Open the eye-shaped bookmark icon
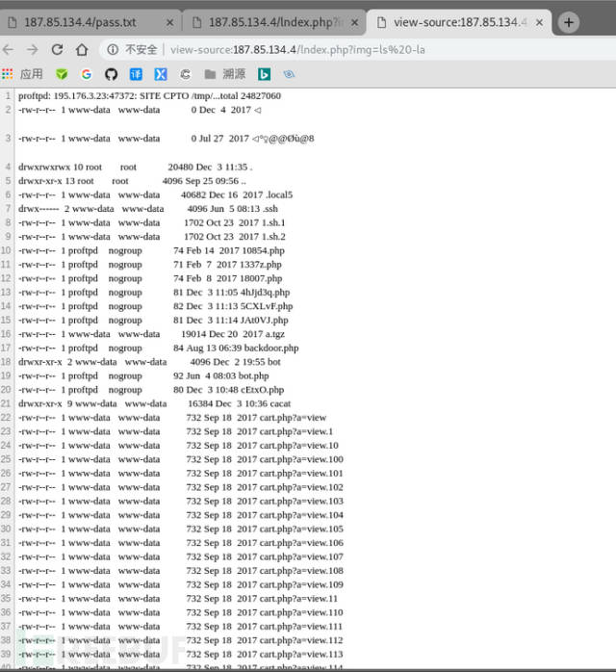 click(289, 74)
